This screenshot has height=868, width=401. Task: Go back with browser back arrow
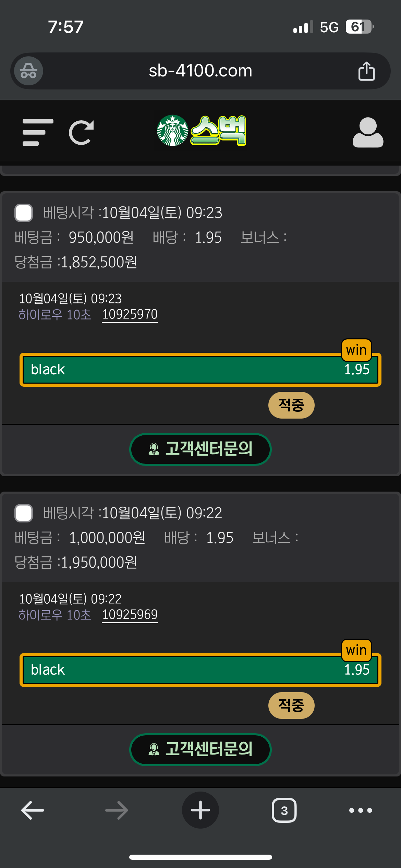(x=33, y=810)
